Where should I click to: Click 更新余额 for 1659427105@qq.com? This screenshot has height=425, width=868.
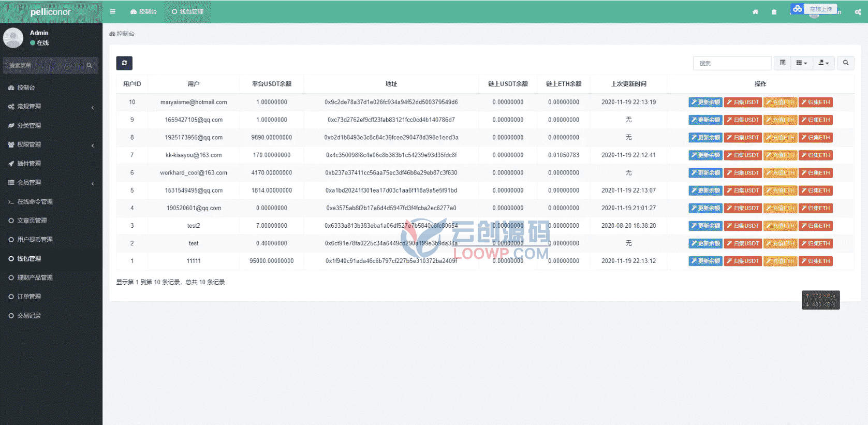tap(705, 120)
